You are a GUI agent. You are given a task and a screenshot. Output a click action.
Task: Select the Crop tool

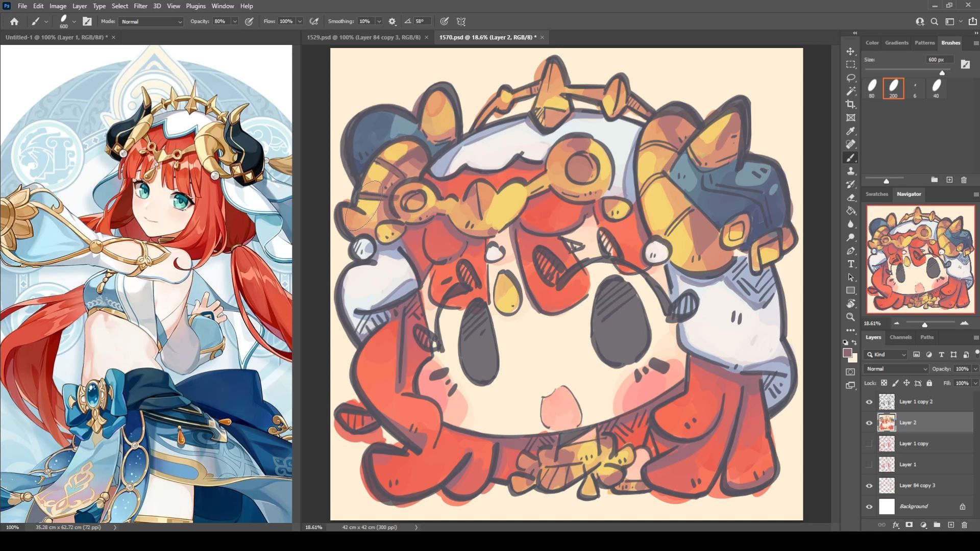pyautogui.click(x=850, y=104)
